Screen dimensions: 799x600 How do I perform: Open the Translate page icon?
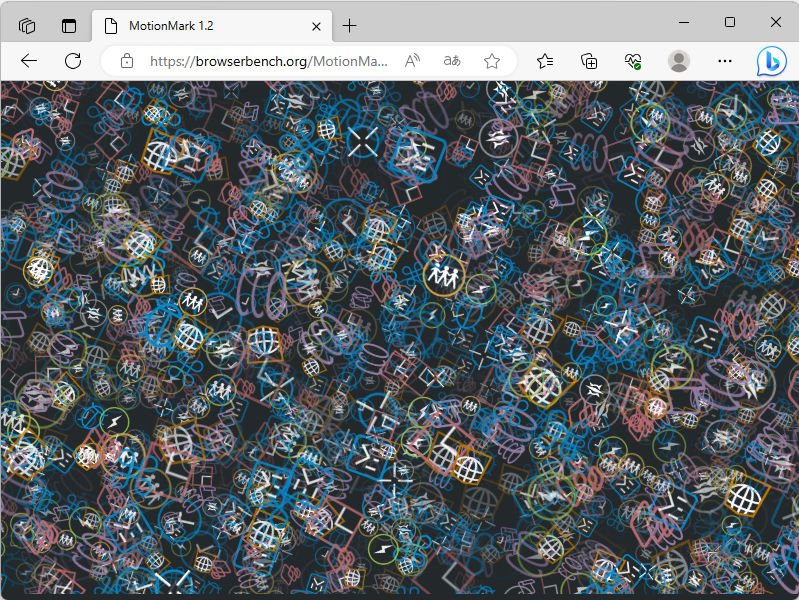pyautogui.click(x=452, y=61)
